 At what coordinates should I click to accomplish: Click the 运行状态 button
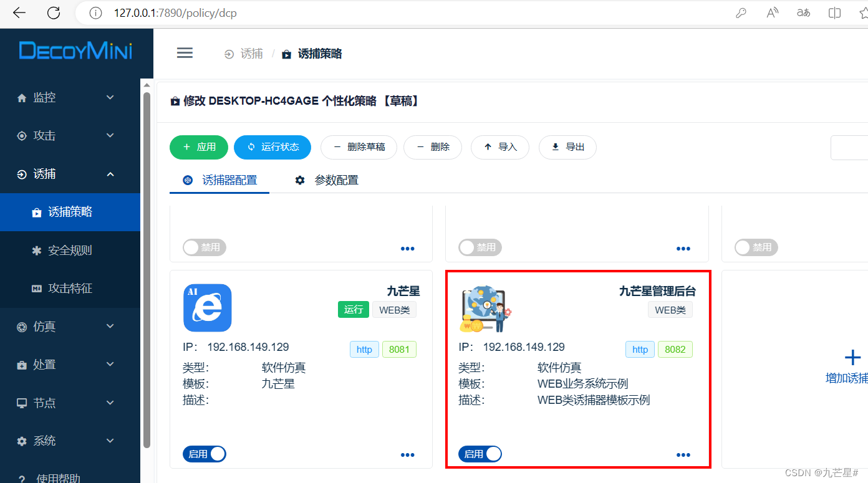click(x=272, y=147)
